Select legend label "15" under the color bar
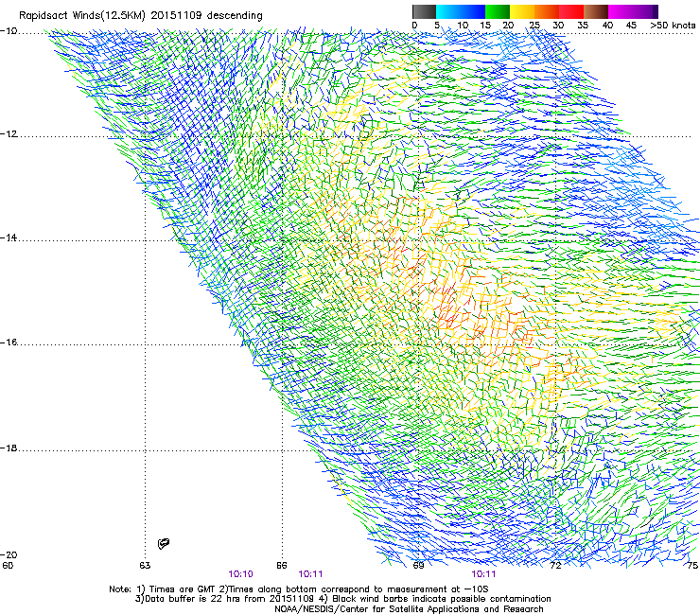 tap(485, 25)
